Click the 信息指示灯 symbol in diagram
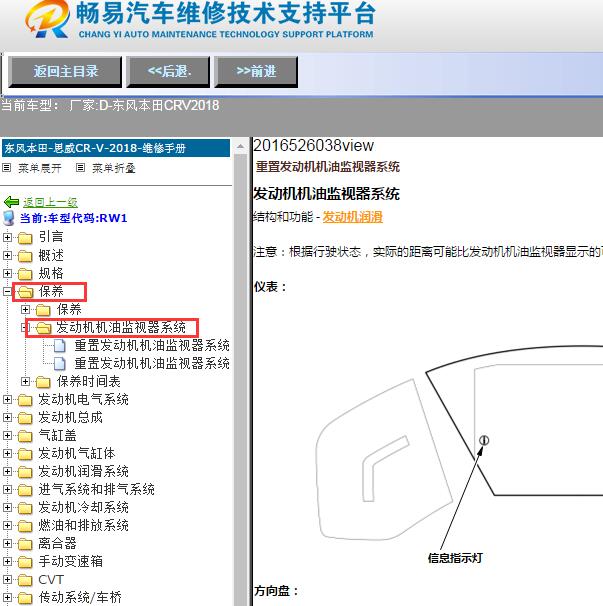603x606 pixels. pos(484,440)
